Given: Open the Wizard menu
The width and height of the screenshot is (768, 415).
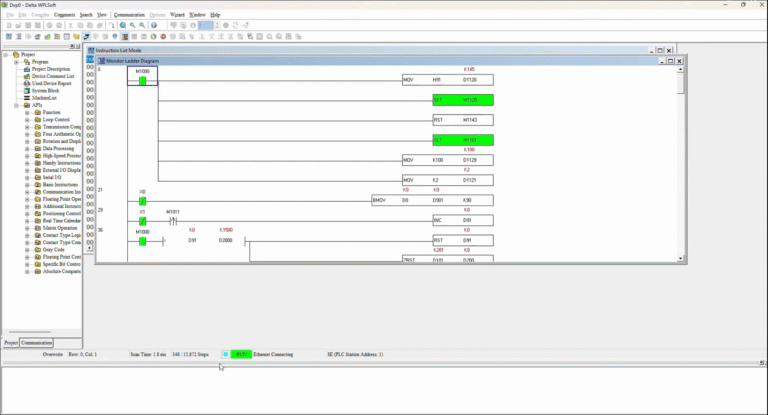Looking at the screenshot, I should pos(177,15).
